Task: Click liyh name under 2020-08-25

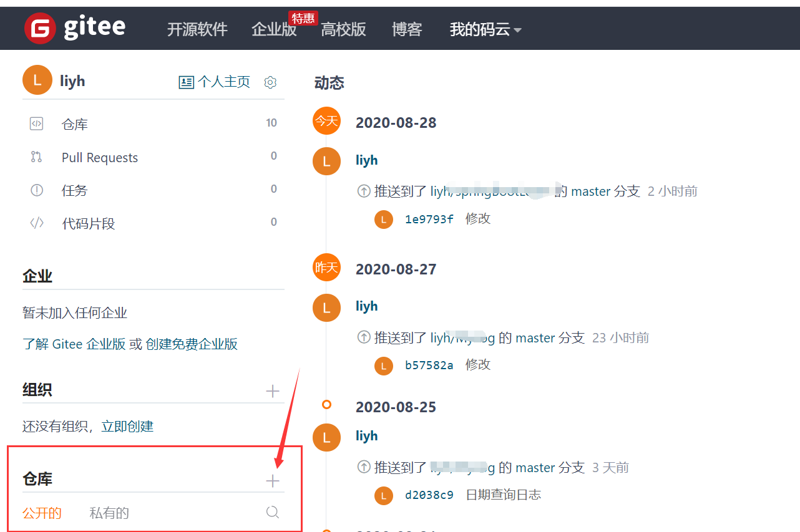Action: point(367,436)
